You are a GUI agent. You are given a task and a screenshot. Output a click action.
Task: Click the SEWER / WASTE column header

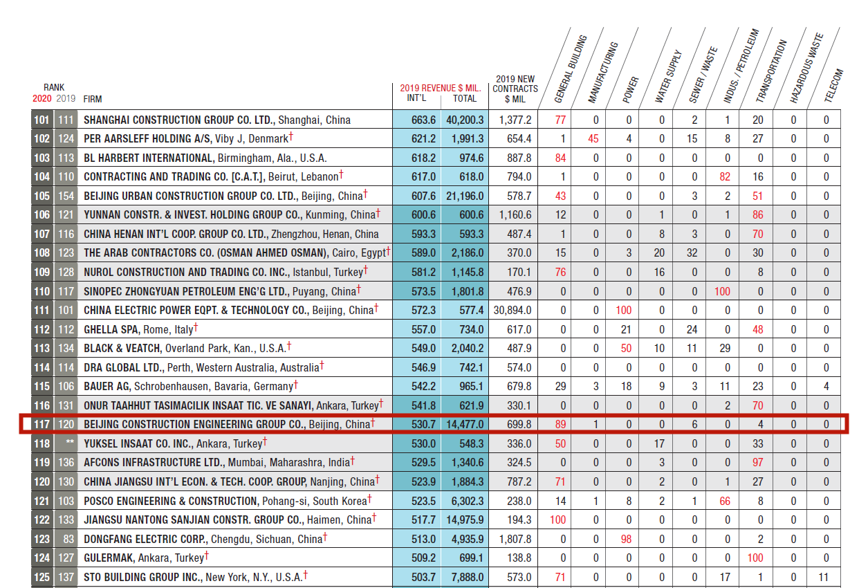coord(703,75)
